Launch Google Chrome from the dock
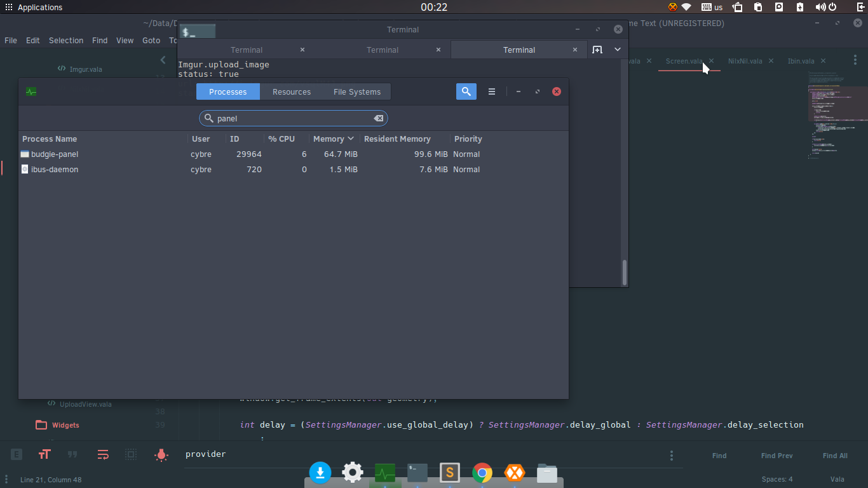The height and width of the screenshot is (488, 868). pyautogui.click(x=482, y=472)
